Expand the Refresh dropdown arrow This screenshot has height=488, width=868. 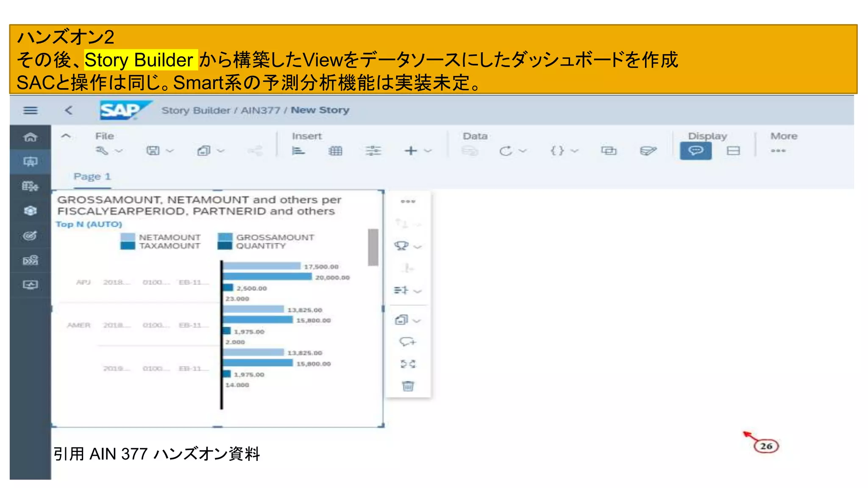[523, 151]
